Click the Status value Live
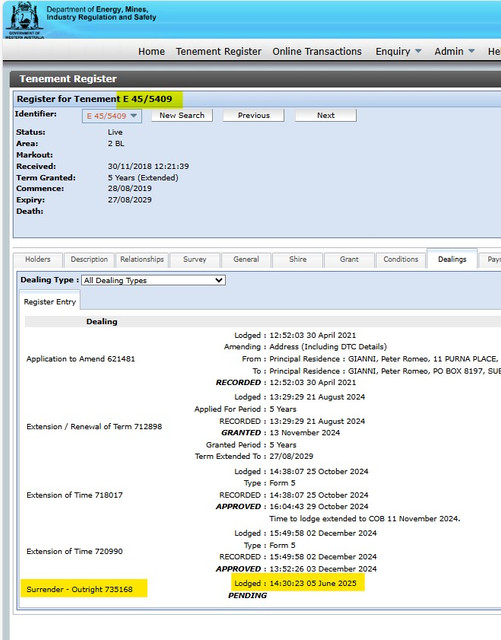Viewport: 501px width, 640px height. tap(115, 132)
